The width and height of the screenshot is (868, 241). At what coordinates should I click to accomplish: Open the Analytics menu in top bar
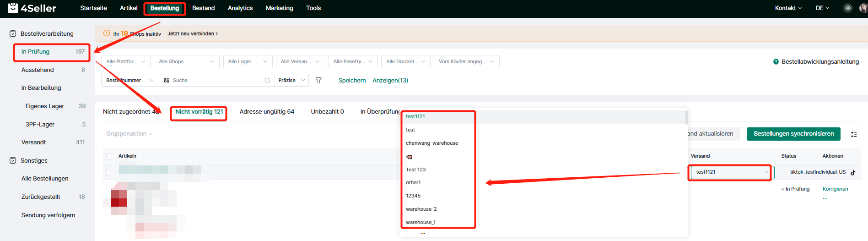240,8
